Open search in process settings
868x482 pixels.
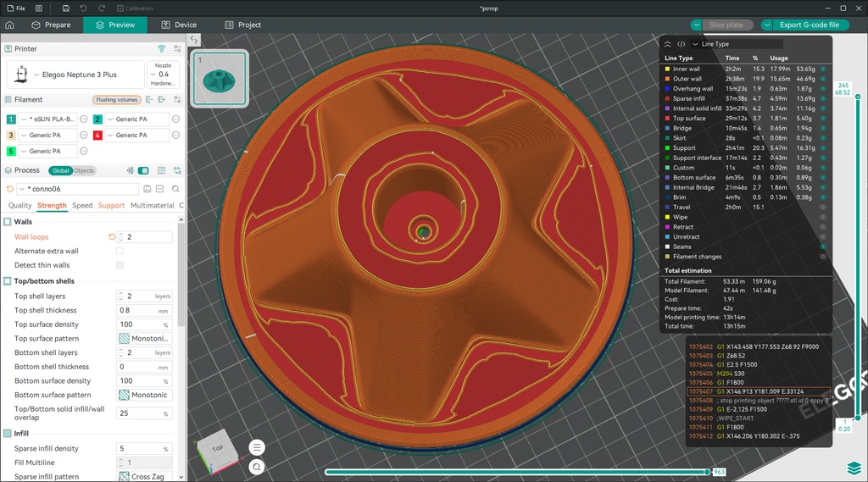175,189
